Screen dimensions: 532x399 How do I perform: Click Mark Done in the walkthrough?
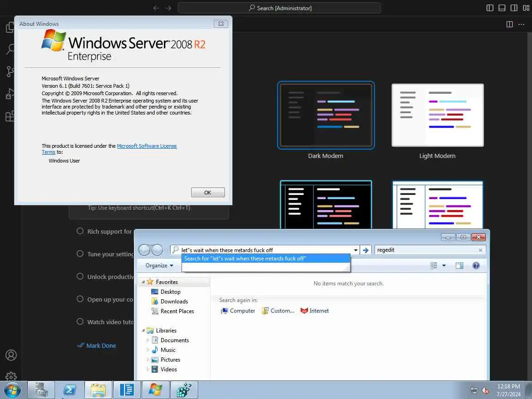click(97, 345)
